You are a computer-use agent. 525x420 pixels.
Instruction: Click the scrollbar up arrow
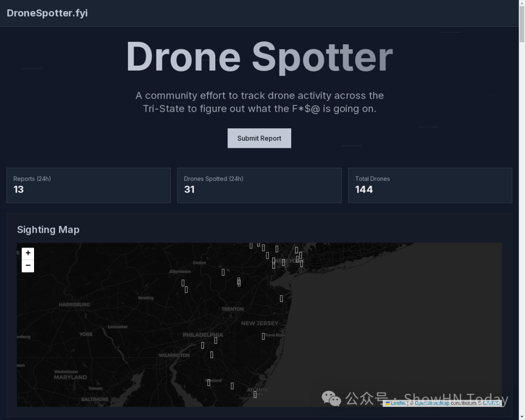[522, 3]
